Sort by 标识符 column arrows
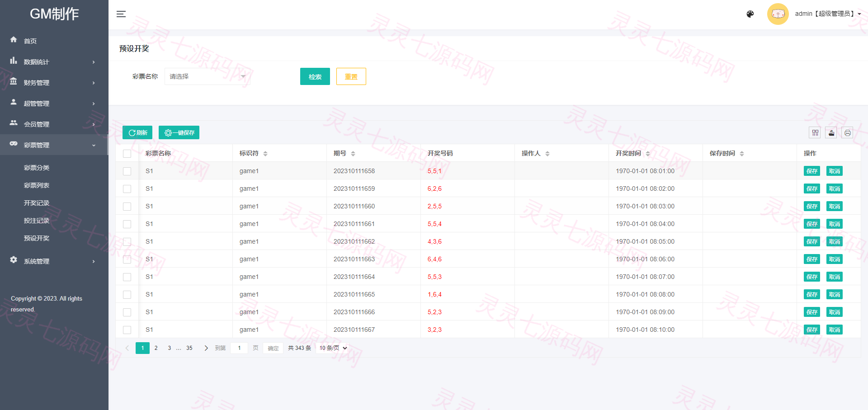This screenshot has width=868, height=410. click(265, 154)
